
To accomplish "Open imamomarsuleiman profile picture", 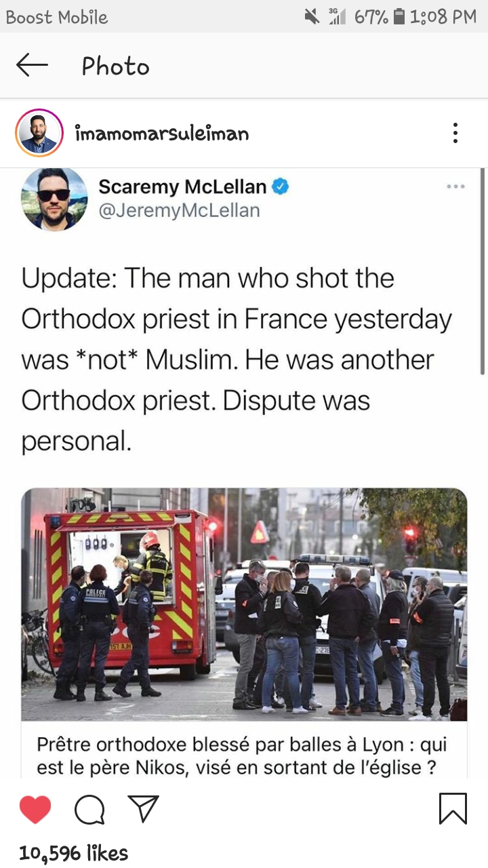I will click(39, 133).
